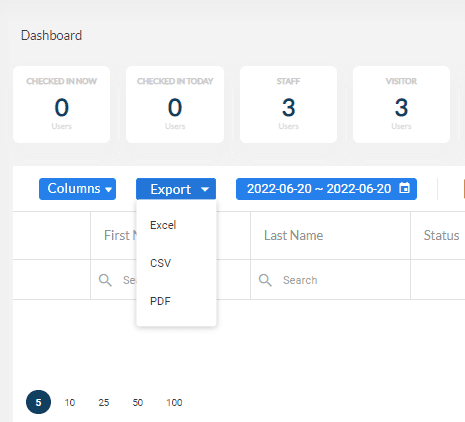The width and height of the screenshot is (465, 422).
Task: Click the First Name search magnifier icon
Action: (x=105, y=280)
